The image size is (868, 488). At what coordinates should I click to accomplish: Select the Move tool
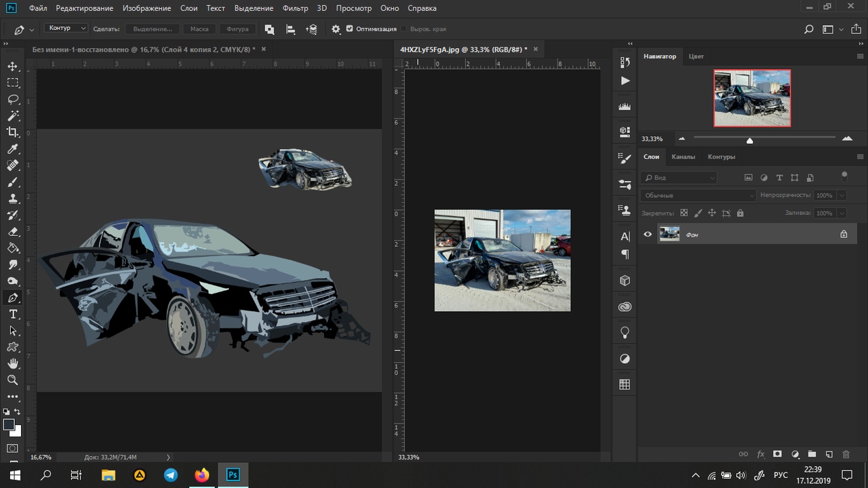pyautogui.click(x=12, y=66)
